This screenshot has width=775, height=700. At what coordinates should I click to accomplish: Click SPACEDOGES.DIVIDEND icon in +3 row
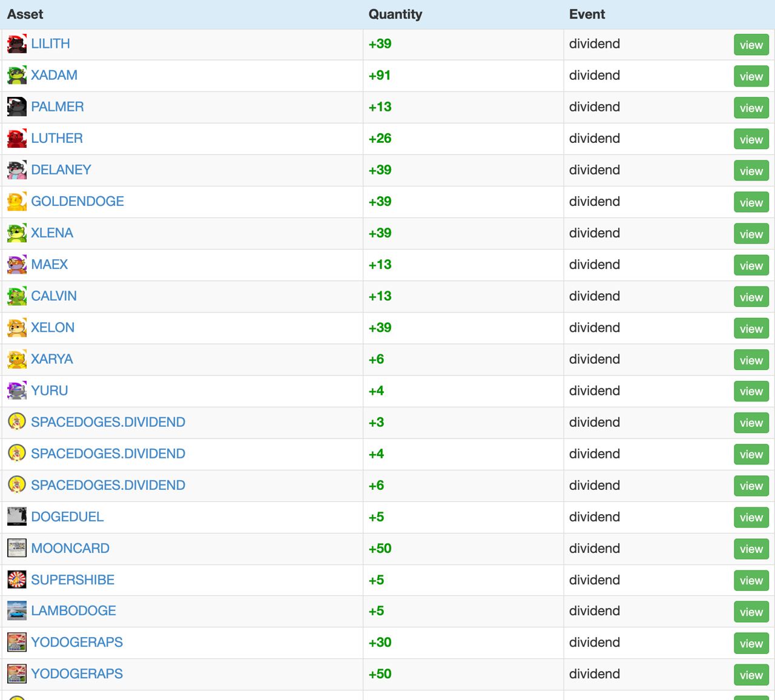pyautogui.click(x=17, y=421)
